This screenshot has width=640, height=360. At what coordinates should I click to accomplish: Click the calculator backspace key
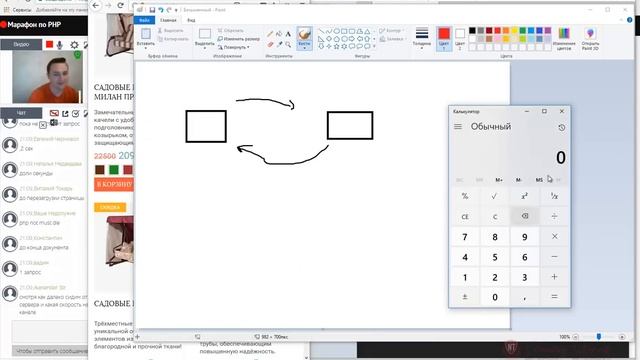click(x=525, y=216)
